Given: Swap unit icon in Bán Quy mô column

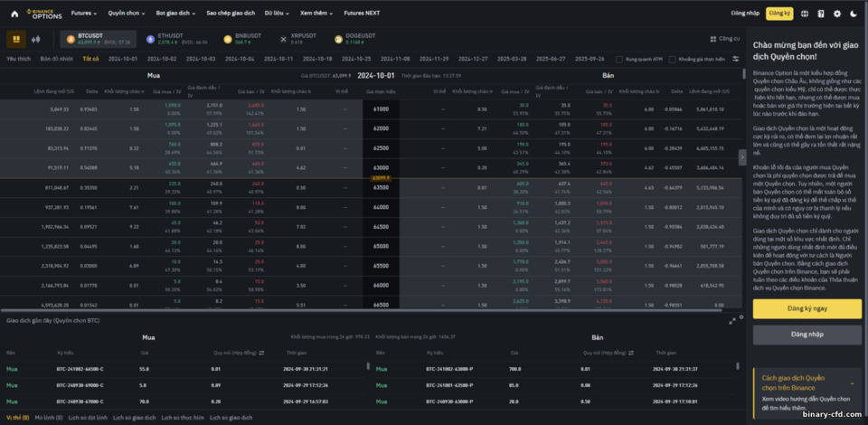Looking at the screenshot, I should point(631,353).
